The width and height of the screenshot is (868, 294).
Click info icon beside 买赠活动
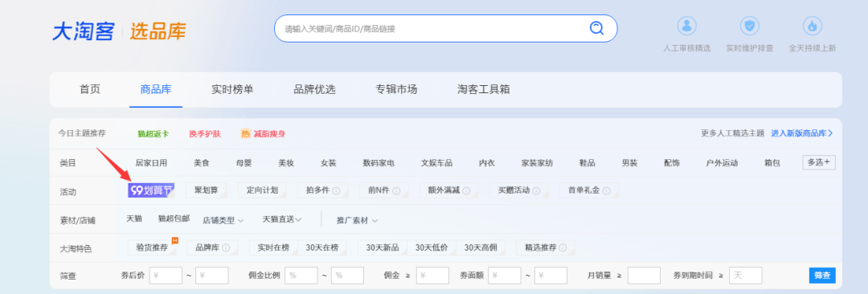535,190
